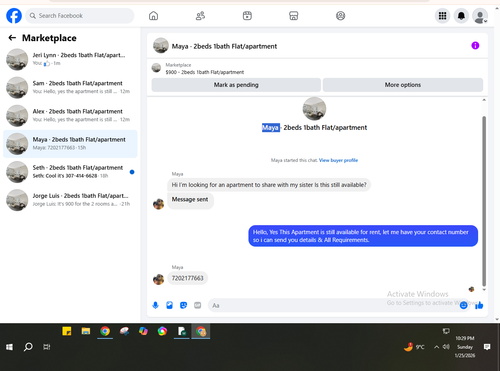Open the Groups icon in top bar
The width and height of the screenshot is (500, 371).
coord(340,16)
